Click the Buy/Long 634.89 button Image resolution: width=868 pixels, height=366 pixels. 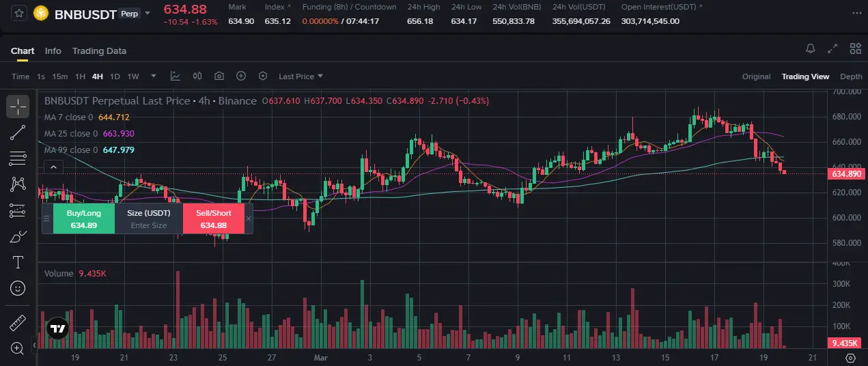pyautogui.click(x=83, y=219)
